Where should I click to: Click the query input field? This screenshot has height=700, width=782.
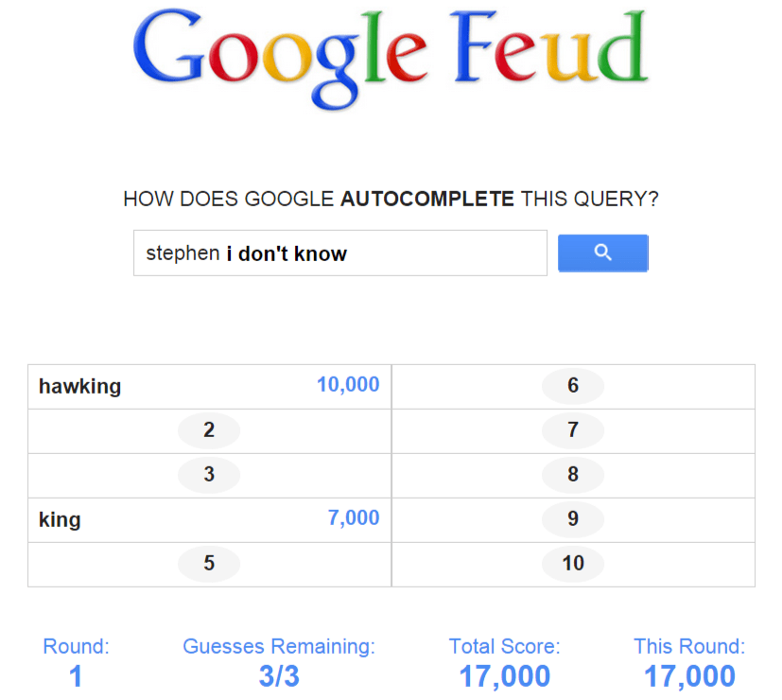[339, 254]
